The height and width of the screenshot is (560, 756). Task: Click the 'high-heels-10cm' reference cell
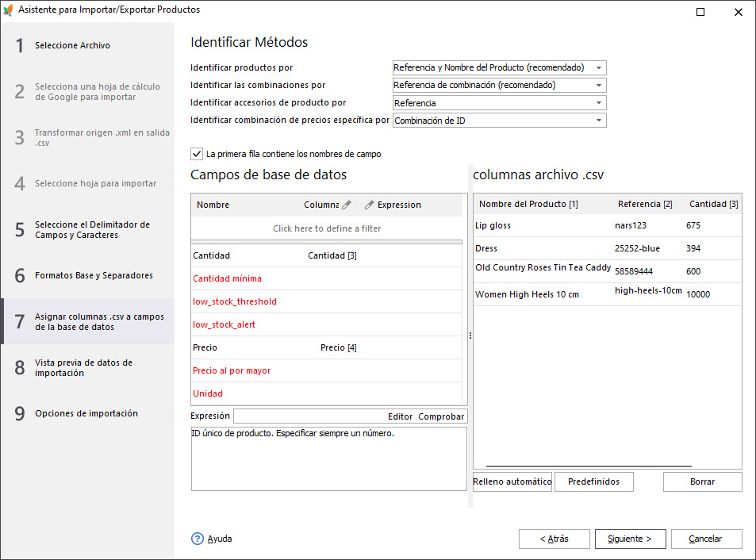pos(648,290)
